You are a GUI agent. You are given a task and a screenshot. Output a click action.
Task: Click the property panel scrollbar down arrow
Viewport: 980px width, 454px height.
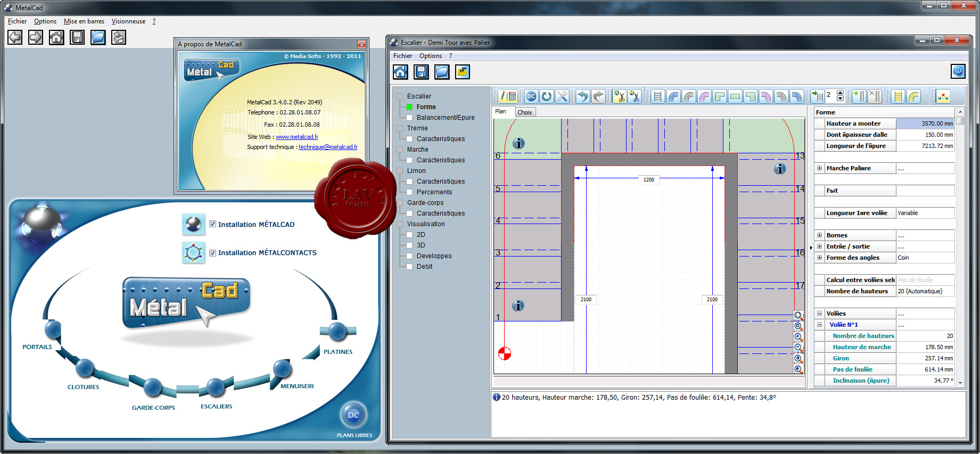960,383
